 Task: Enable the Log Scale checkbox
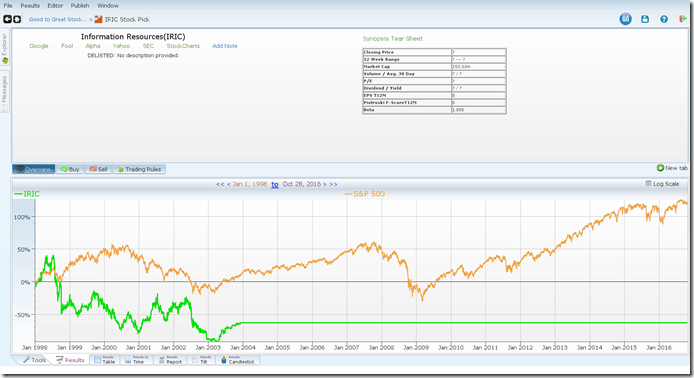(x=648, y=183)
